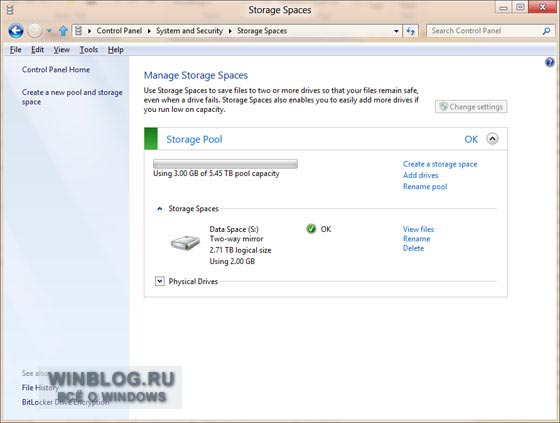Click the pool capacity usage bar
The image size is (560, 423).
[x=225, y=164]
